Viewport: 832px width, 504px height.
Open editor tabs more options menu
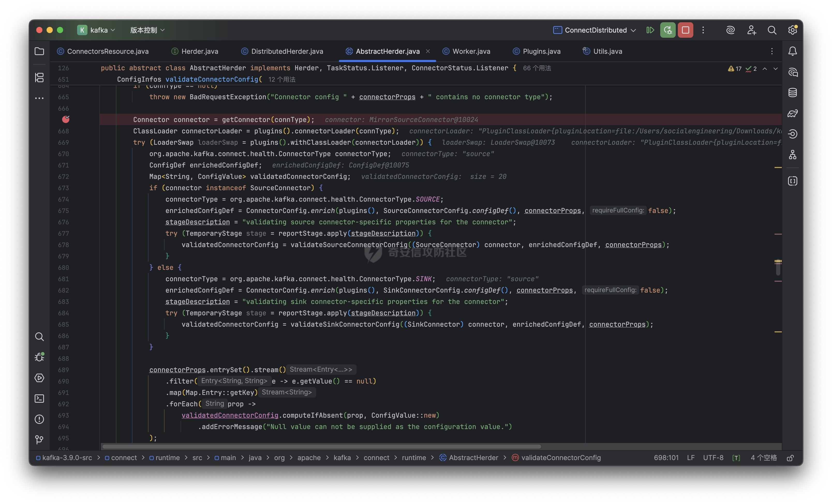[x=772, y=51]
